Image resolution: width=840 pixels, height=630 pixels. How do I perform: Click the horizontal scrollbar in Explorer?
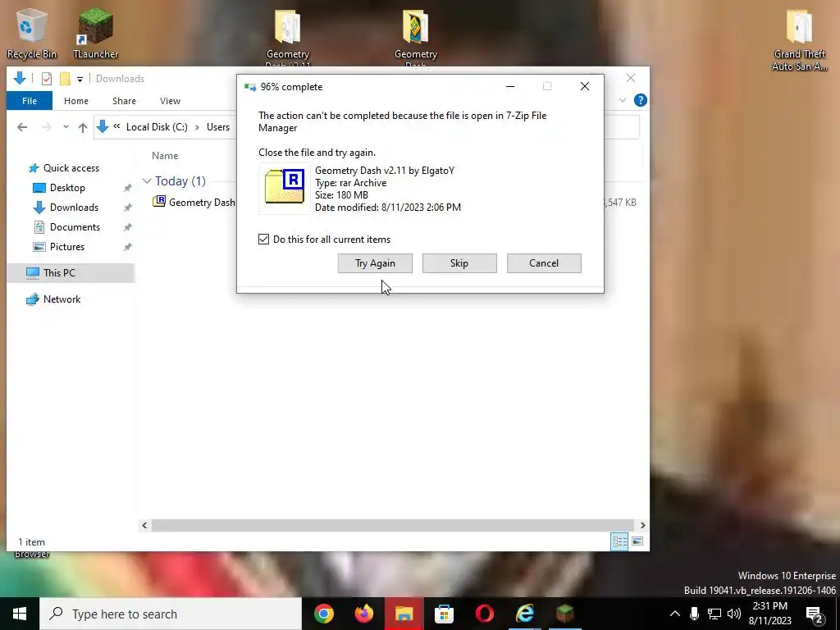[x=393, y=526]
